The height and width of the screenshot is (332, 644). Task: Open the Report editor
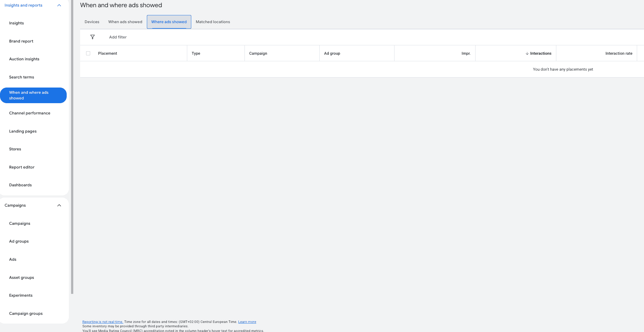22,167
